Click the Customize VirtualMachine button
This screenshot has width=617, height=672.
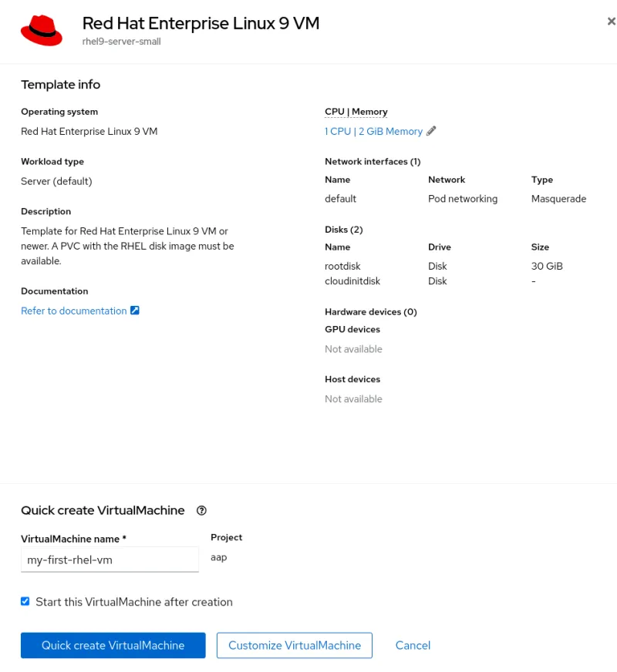294,646
